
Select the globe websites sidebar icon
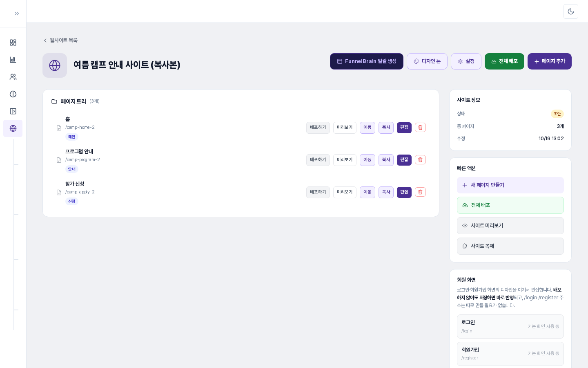coord(13,128)
